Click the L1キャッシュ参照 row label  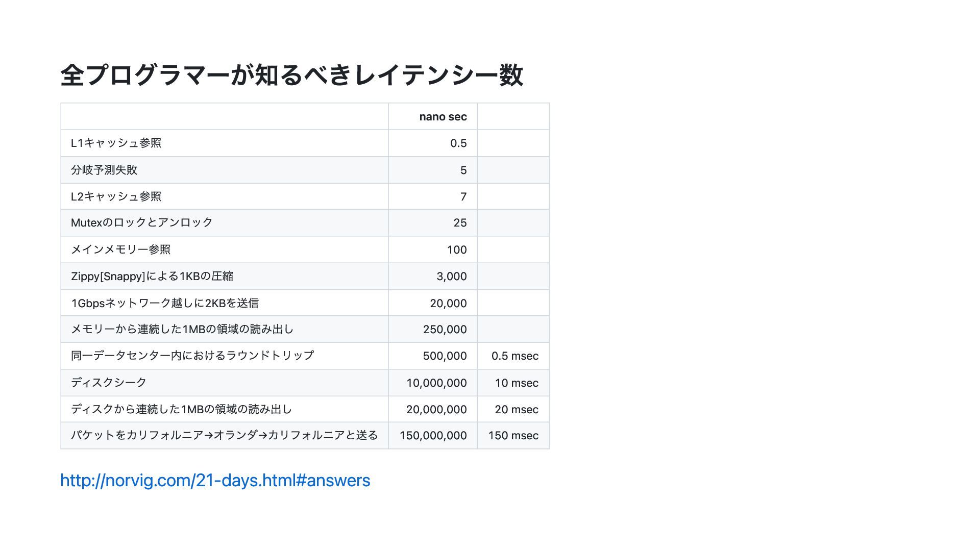(x=116, y=143)
